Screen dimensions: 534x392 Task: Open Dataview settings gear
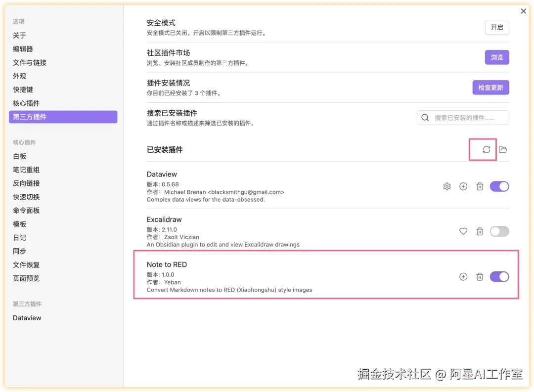[447, 186]
